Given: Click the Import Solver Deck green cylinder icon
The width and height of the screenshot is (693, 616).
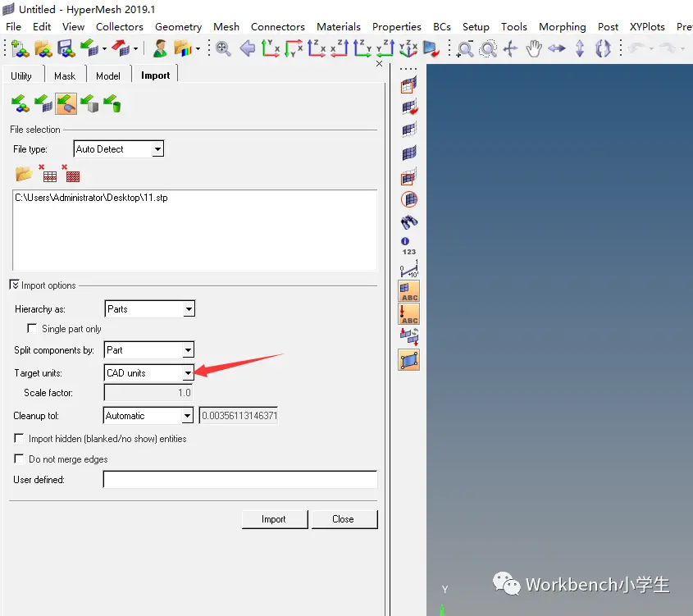Looking at the screenshot, I should coord(112,104).
